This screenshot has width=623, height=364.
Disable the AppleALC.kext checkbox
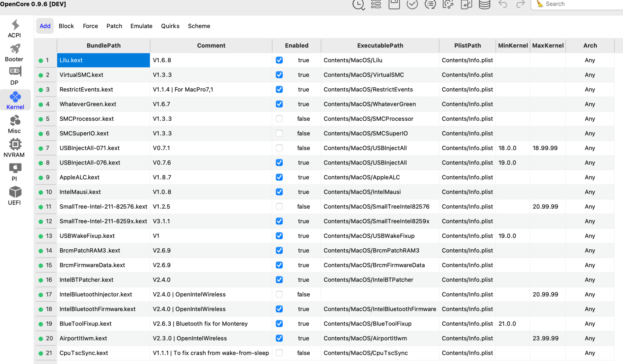279,177
